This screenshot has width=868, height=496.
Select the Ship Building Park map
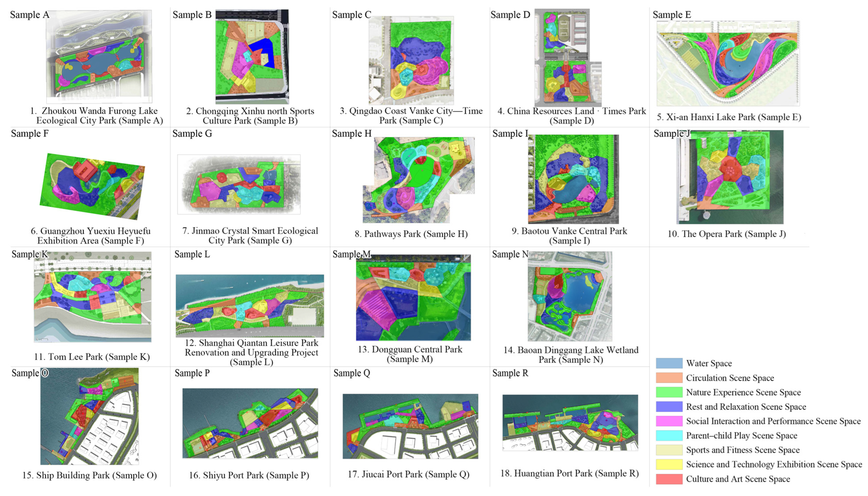(89, 416)
